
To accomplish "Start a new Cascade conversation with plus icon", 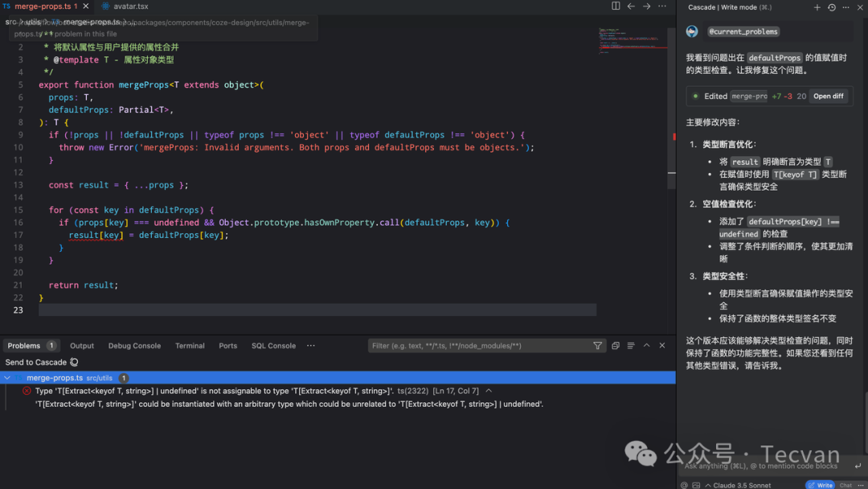I will (817, 7).
